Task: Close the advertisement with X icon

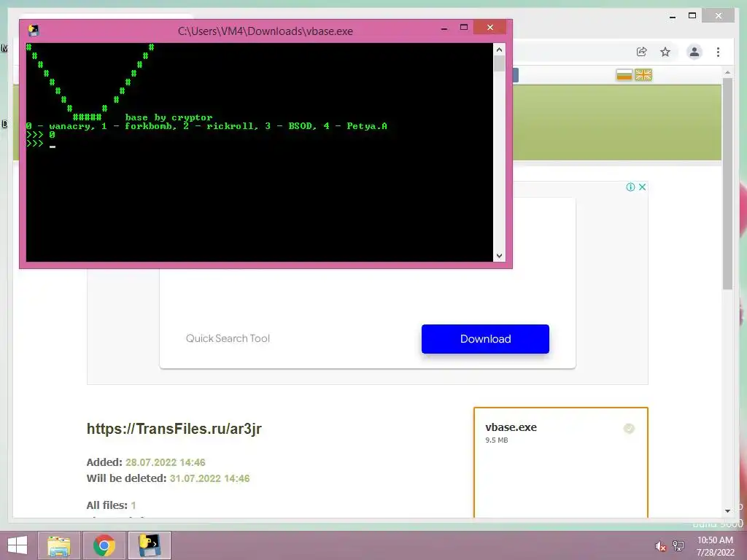Action: (642, 187)
